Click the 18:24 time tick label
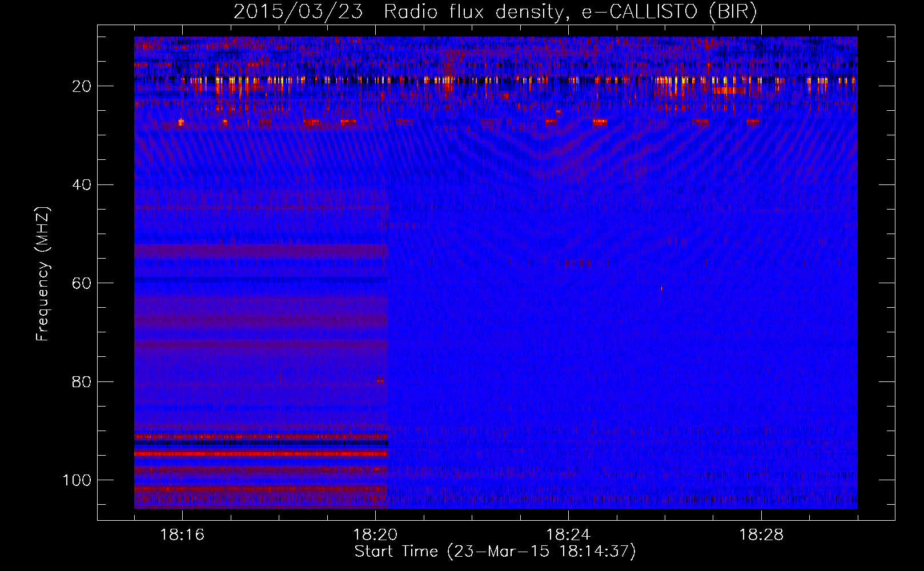The image size is (924, 571). [568, 535]
